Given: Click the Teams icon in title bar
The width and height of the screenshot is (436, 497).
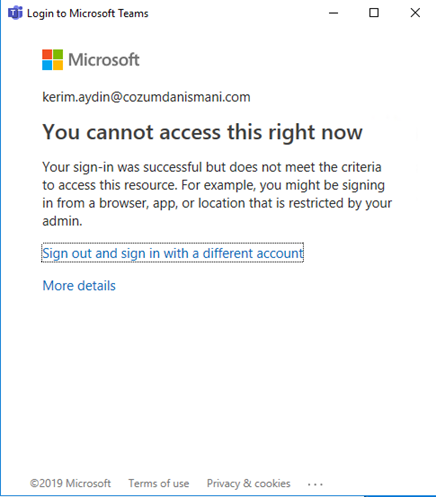Looking at the screenshot, I should [x=15, y=13].
